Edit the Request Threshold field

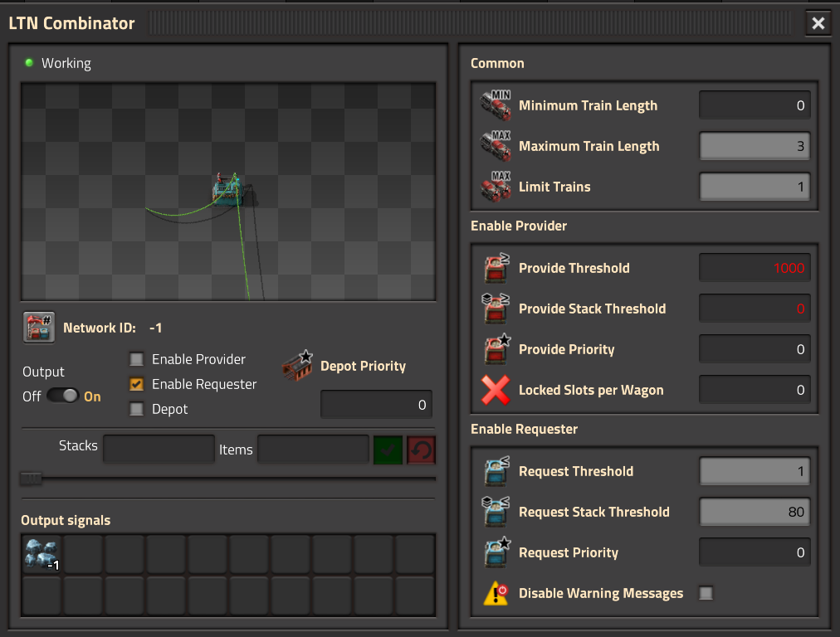(755, 471)
